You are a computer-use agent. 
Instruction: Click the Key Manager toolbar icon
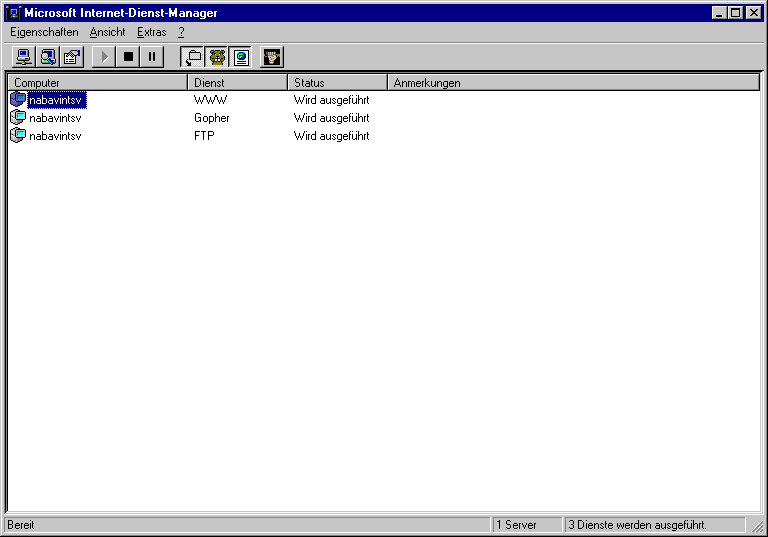click(272, 57)
